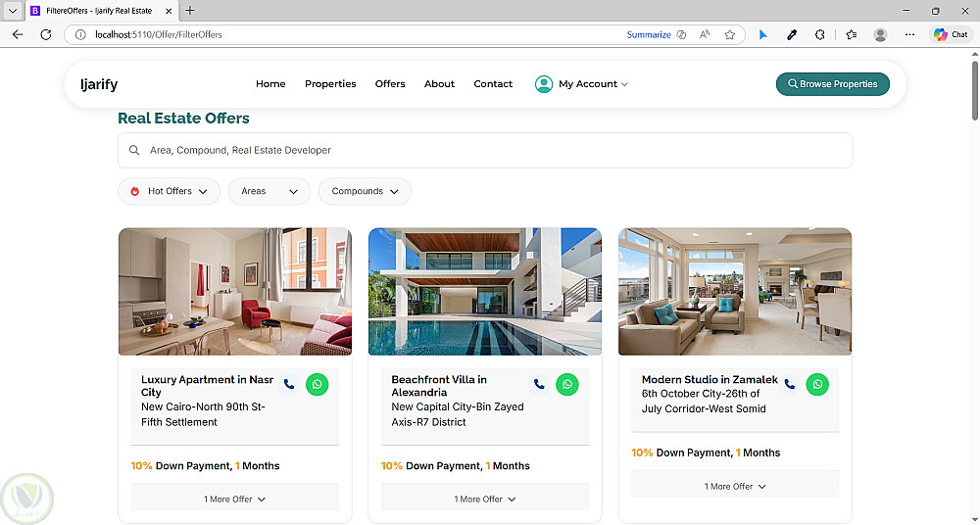Image resolution: width=980 pixels, height=525 pixels.
Task: Open Contact navigation link
Action: tap(493, 84)
